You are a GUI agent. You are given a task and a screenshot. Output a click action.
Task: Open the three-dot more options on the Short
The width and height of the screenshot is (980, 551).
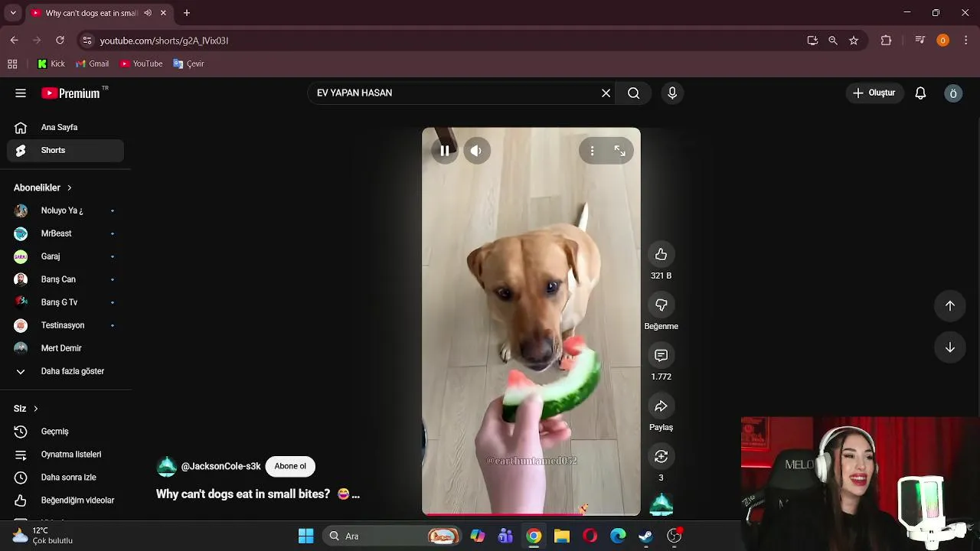[592, 151]
